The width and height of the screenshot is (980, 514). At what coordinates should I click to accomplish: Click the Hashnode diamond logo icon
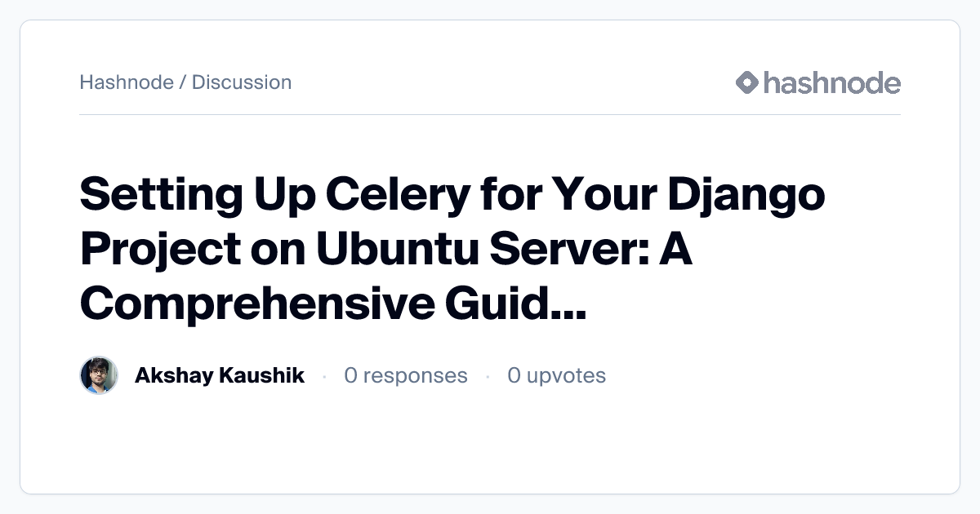[x=747, y=82]
